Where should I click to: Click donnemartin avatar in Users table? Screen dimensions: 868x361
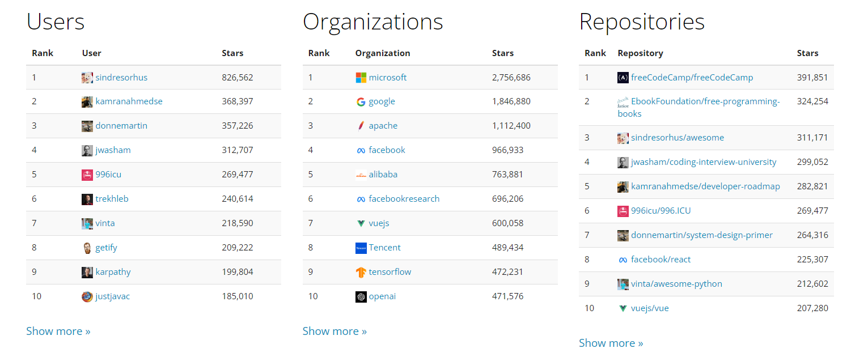[87, 126]
